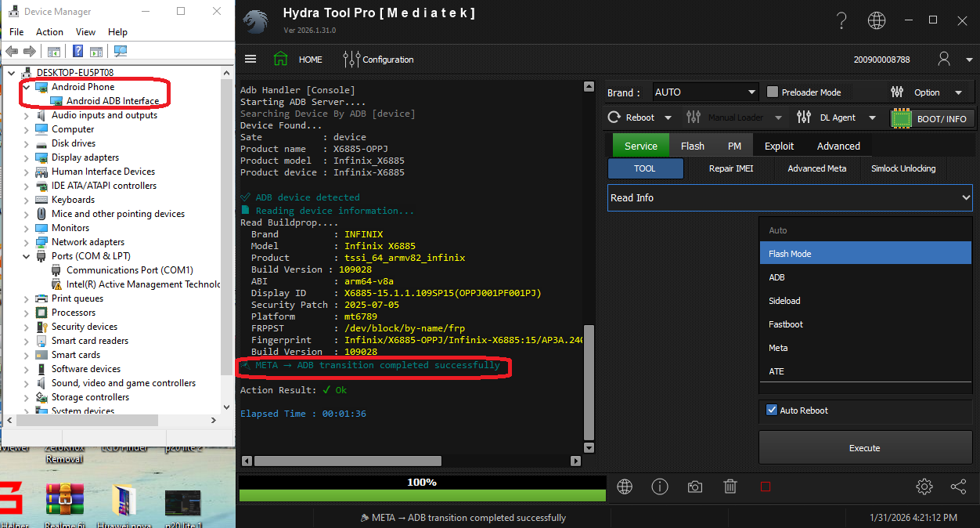Viewport: 980px width, 528px height.
Task: Click the globe language icon in title bar
Action: (x=877, y=20)
